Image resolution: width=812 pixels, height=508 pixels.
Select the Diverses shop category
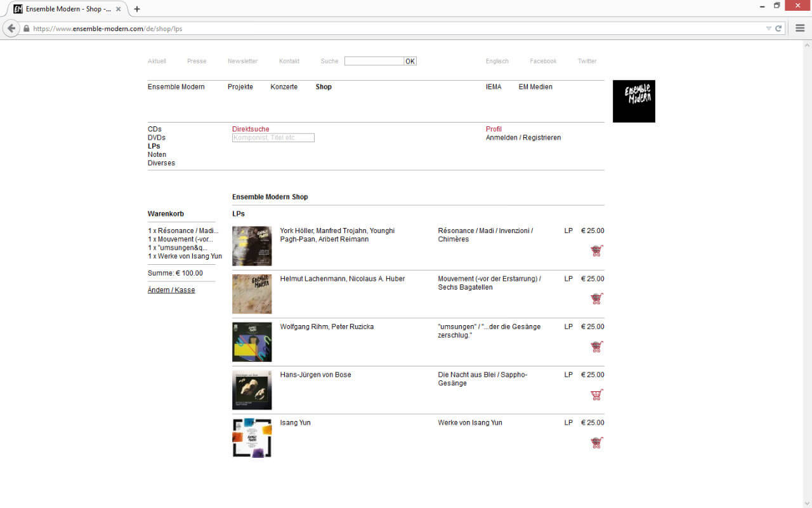coord(161,163)
